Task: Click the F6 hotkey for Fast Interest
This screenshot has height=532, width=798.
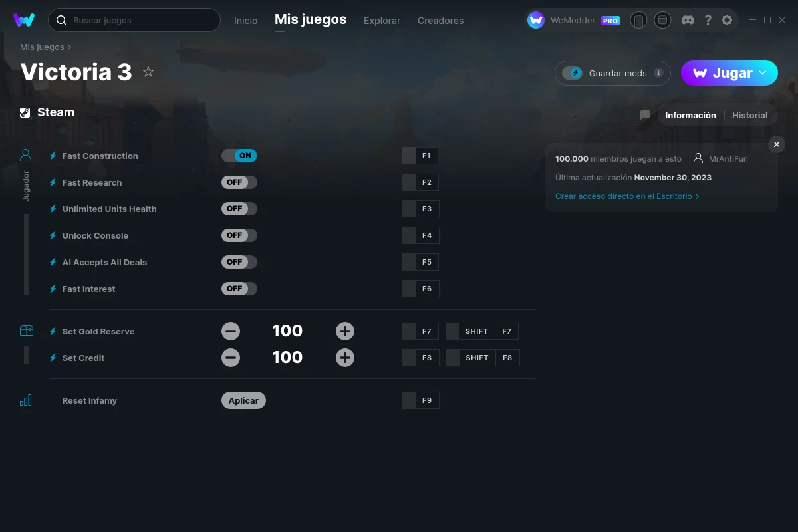Action: coord(421,289)
